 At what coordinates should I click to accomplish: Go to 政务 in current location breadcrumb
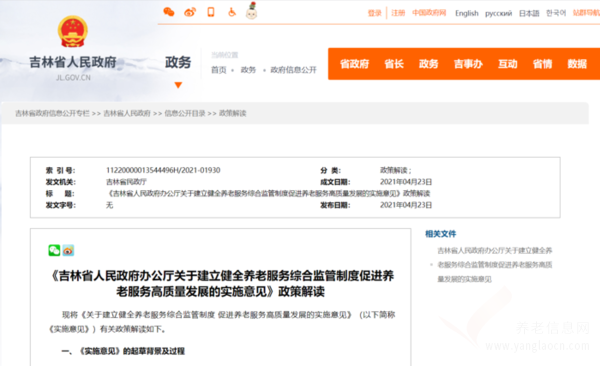(248, 70)
